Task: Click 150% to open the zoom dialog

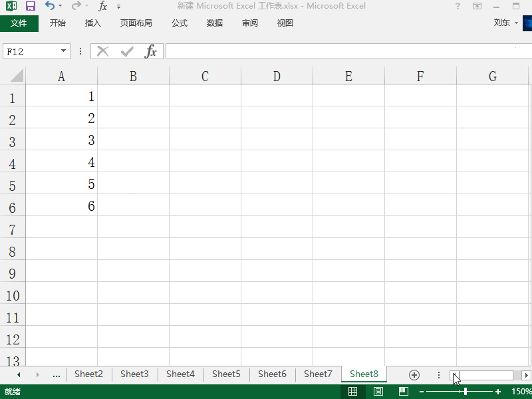Action: point(519,392)
